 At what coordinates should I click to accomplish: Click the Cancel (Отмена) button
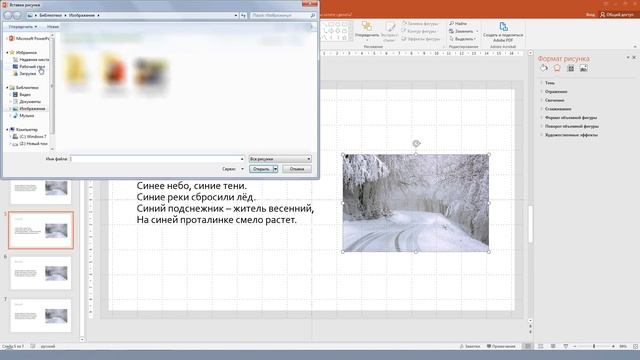297,169
